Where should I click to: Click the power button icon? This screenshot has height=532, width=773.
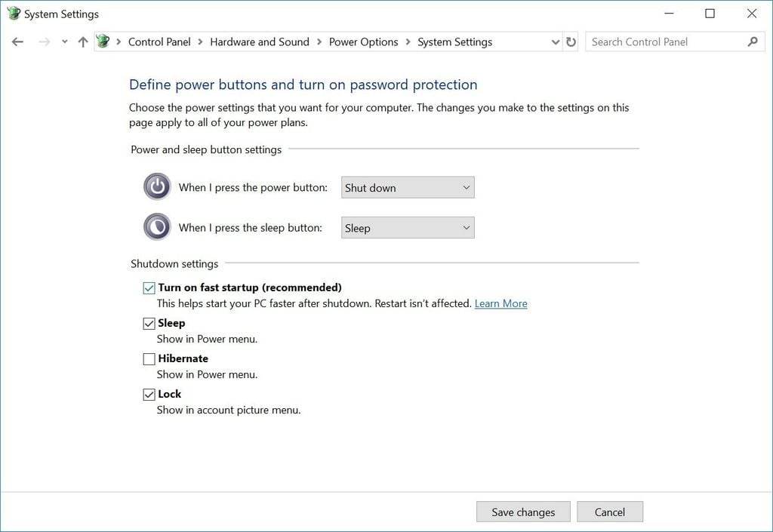(x=157, y=187)
